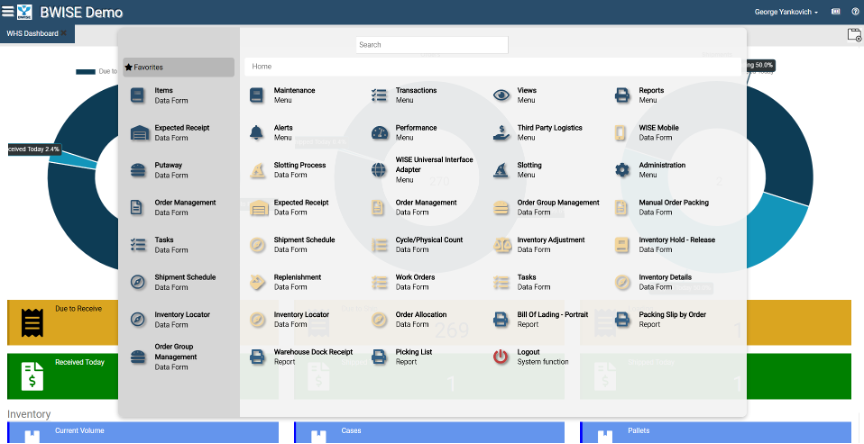Screen dimensions: 864x444
Task: Launch WISE Mobile data form
Action: click(x=646, y=133)
